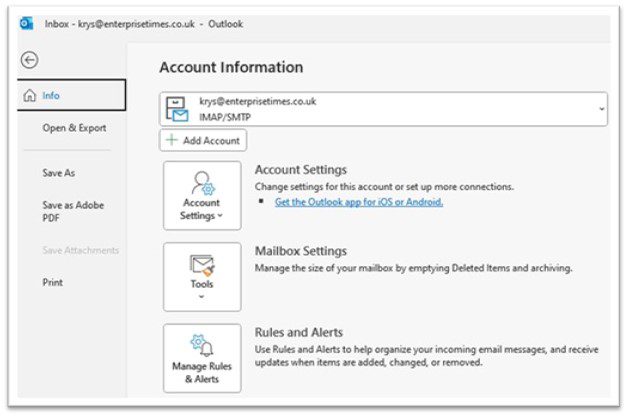Select the greyed Save Attachments entry
The width and height of the screenshot is (628, 417).
coord(81,250)
